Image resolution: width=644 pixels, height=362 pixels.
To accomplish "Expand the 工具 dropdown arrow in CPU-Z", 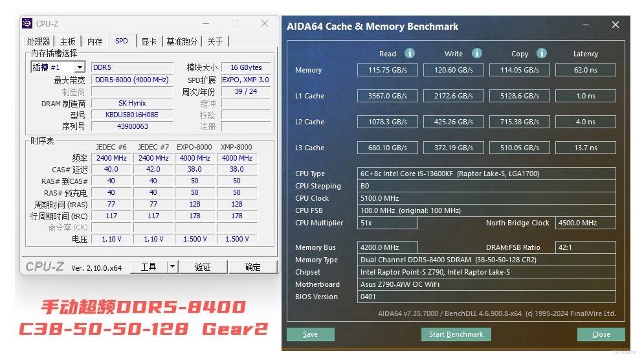I will click(x=173, y=267).
